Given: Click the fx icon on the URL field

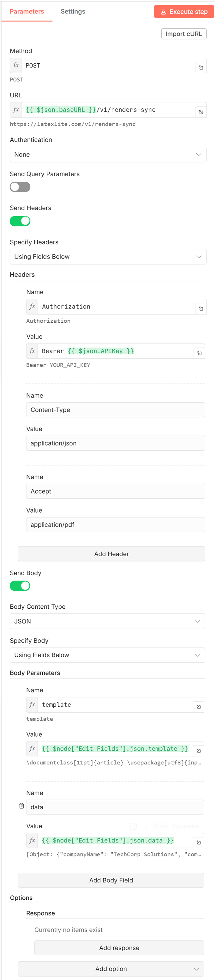Looking at the screenshot, I should coord(15,110).
